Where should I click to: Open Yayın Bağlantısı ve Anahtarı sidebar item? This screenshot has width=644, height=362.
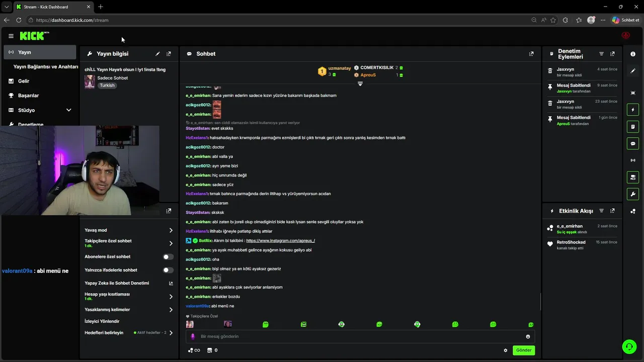(46, 66)
